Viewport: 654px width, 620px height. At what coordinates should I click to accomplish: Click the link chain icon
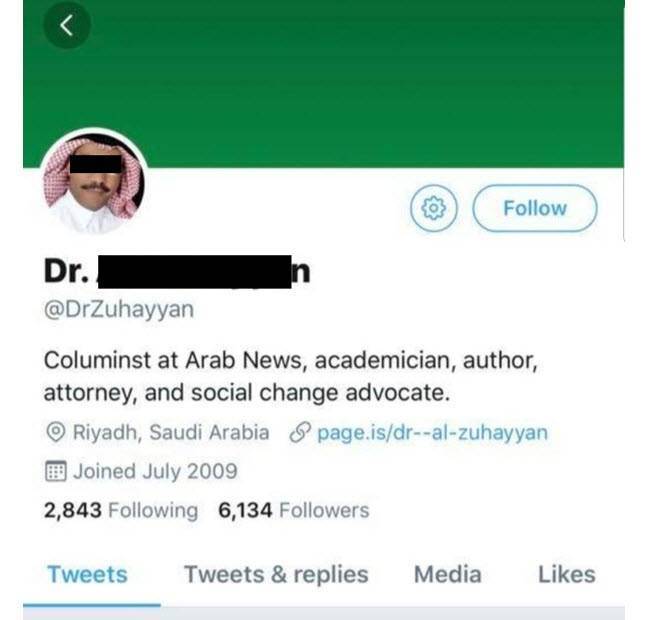tap(300, 432)
